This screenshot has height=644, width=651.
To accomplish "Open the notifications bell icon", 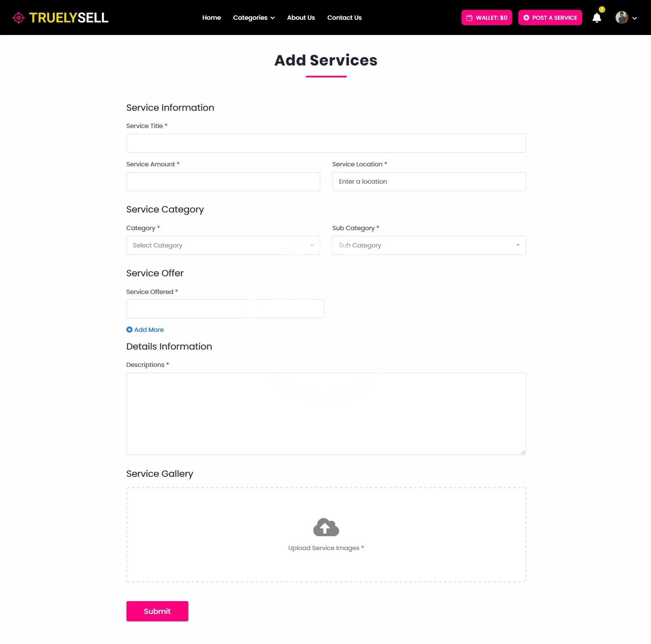I will (597, 18).
